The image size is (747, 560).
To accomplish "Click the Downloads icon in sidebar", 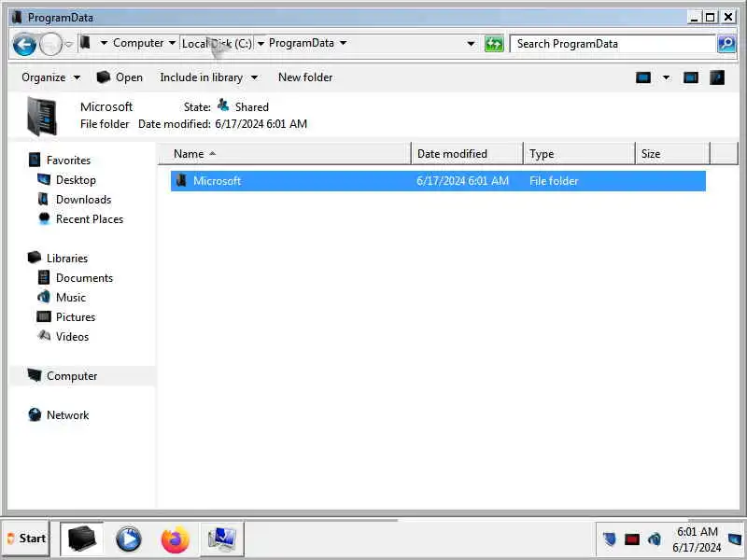I will click(43, 199).
